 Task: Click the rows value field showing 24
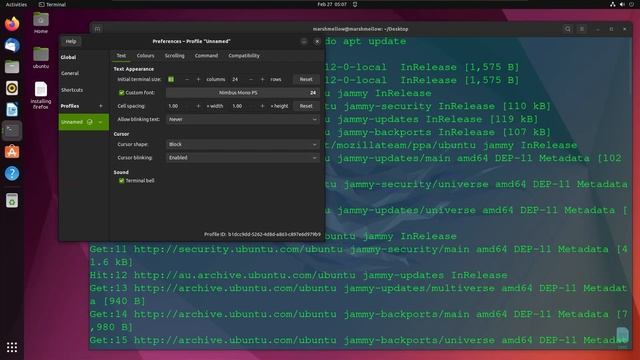pos(239,79)
